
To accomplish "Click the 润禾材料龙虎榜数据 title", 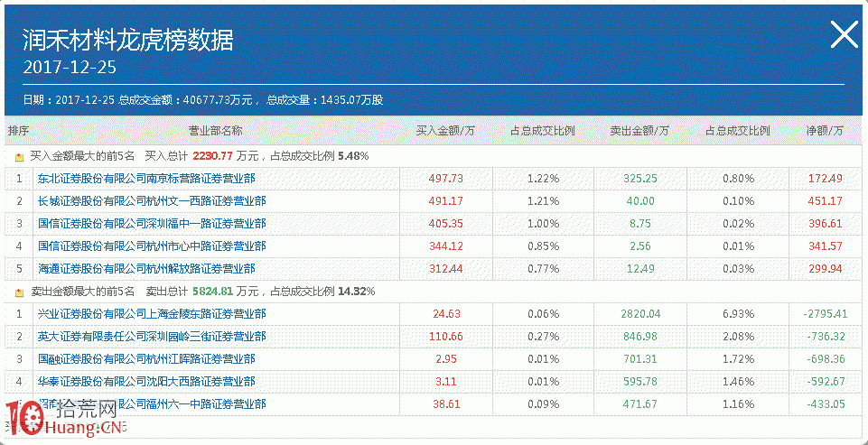I will (x=128, y=41).
